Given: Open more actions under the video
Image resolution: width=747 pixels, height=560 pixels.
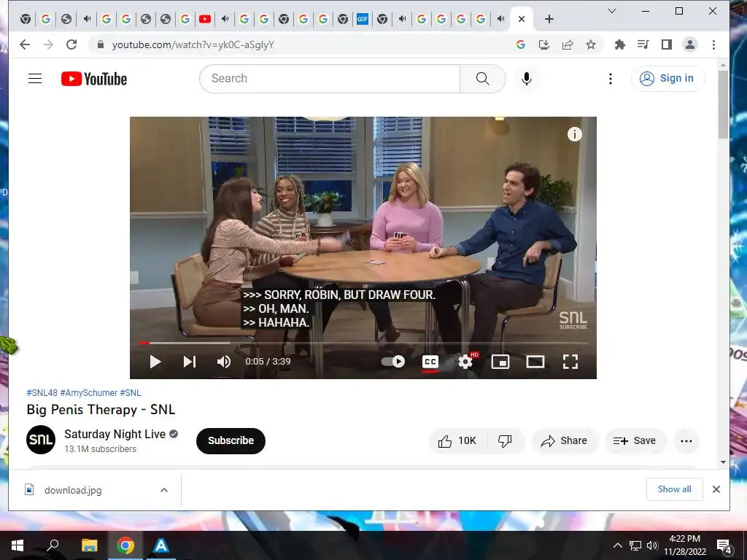Looking at the screenshot, I should 686,441.
